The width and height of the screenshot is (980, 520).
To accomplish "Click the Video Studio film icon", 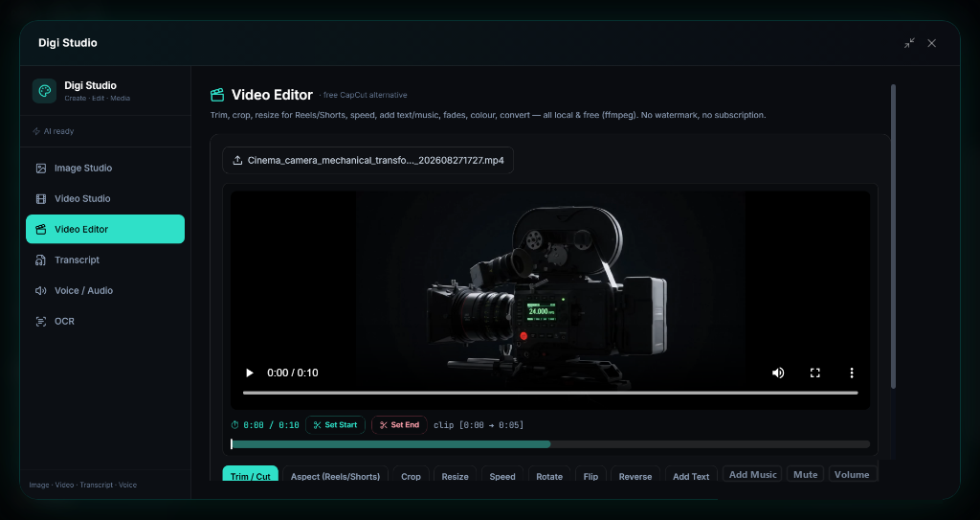I will point(40,199).
